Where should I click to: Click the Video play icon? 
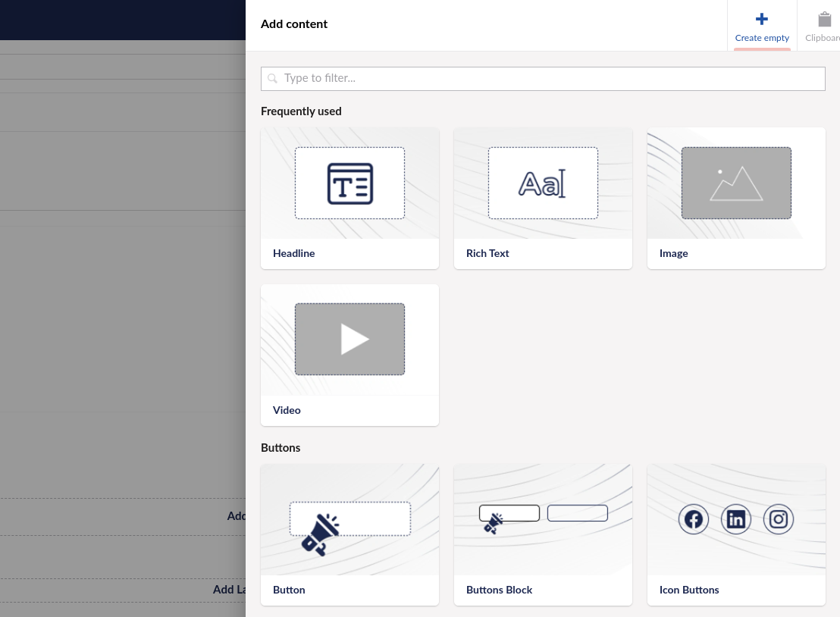click(353, 340)
